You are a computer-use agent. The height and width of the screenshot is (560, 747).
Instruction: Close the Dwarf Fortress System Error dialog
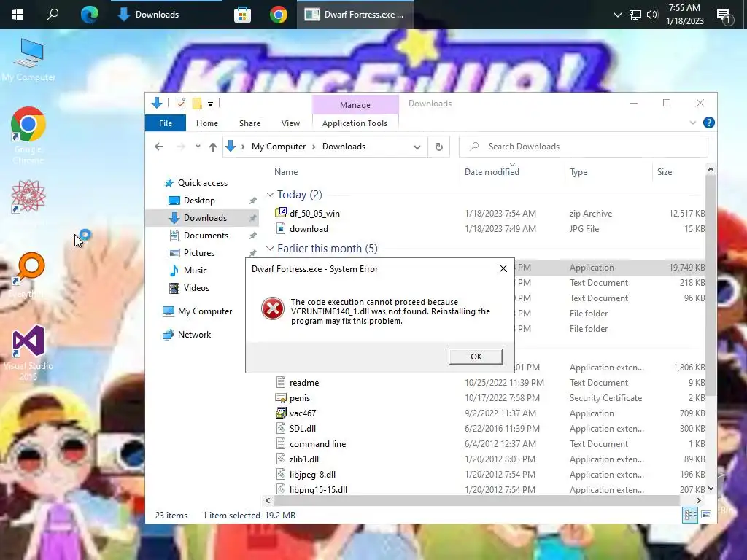point(503,268)
